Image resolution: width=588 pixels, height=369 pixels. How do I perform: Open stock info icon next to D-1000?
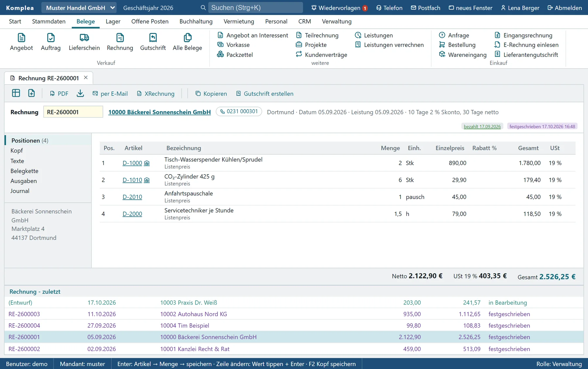(147, 163)
